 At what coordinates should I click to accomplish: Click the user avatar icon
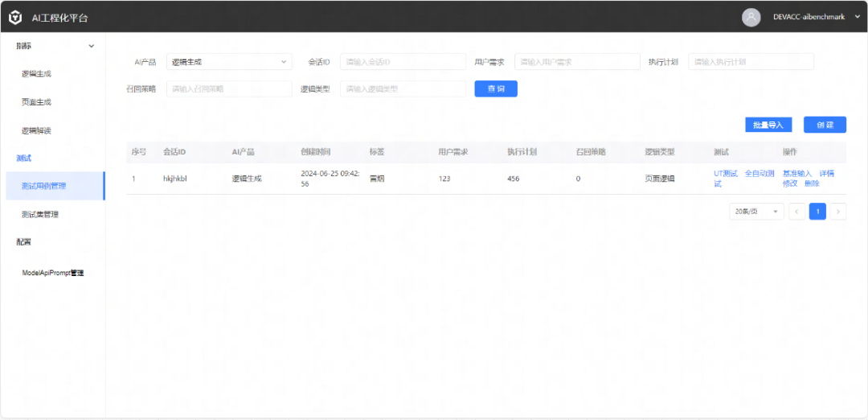(x=751, y=17)
